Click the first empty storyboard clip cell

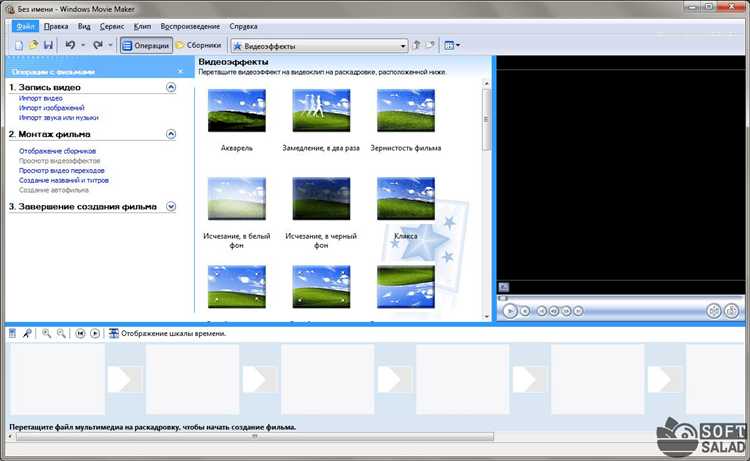[57, 379]
